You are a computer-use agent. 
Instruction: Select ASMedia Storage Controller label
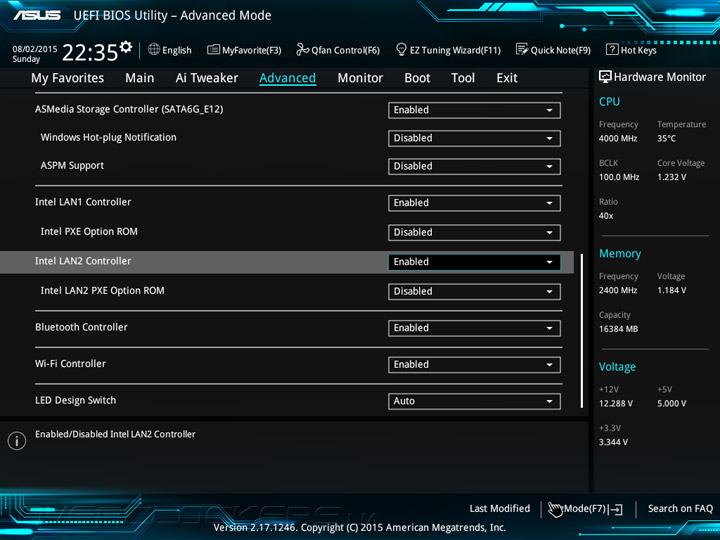129,109
